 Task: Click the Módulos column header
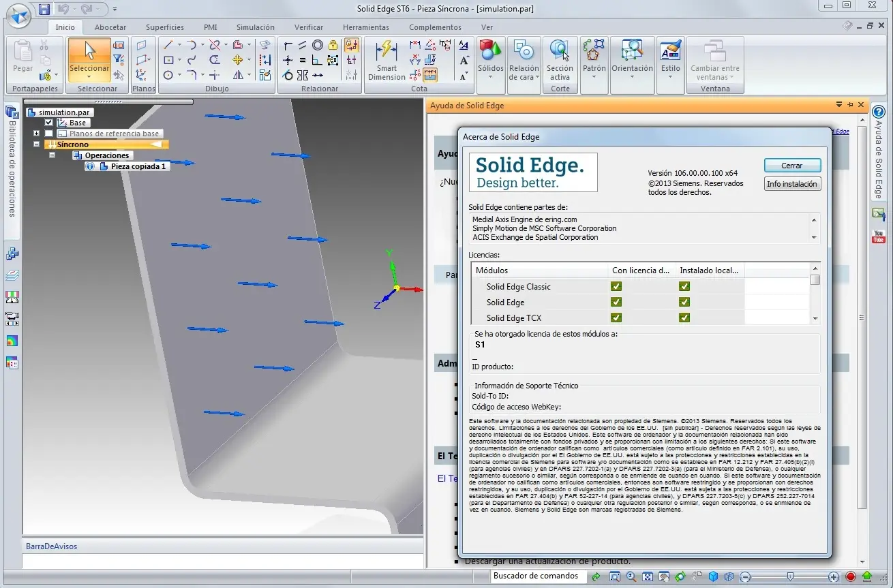pos(539,270)
